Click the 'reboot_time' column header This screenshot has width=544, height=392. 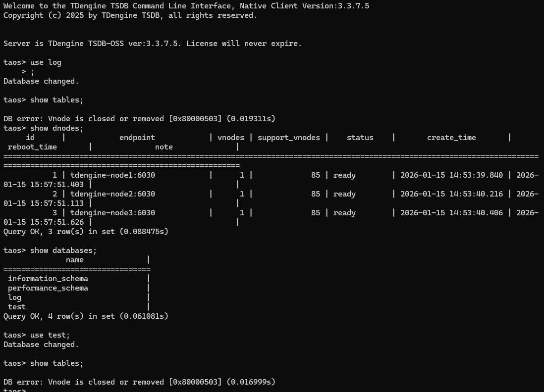32,147
